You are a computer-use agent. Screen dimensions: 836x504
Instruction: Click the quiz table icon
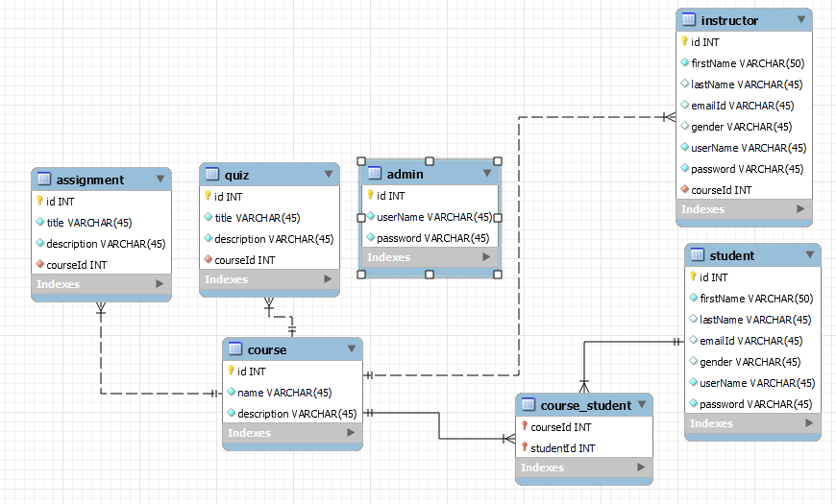(212, 174)
